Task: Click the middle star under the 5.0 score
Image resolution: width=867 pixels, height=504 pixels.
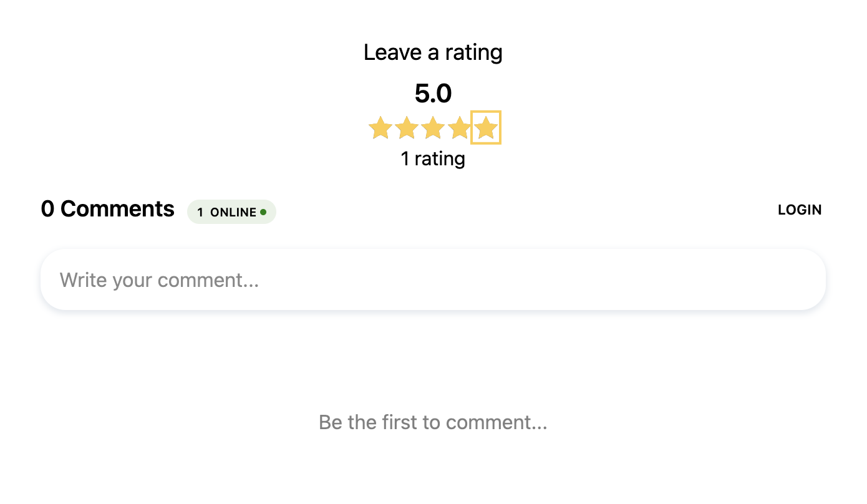Action: (x=433, y=128)
